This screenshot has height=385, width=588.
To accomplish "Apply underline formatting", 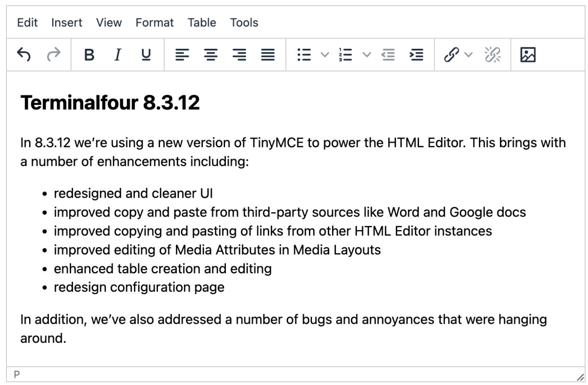I will click(x=146, y=55).
